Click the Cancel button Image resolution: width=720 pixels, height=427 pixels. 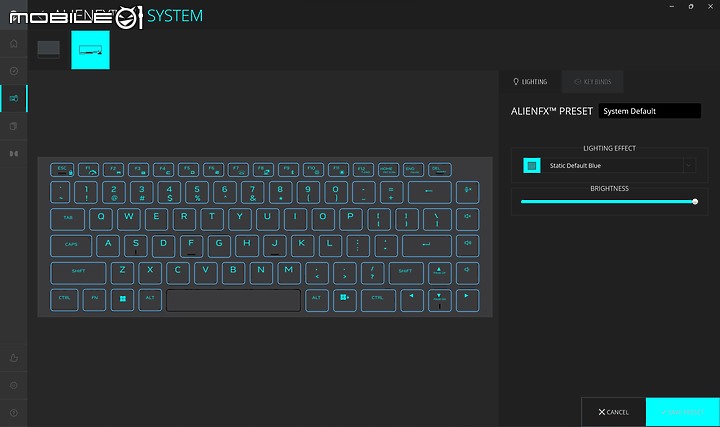point(613,412)
